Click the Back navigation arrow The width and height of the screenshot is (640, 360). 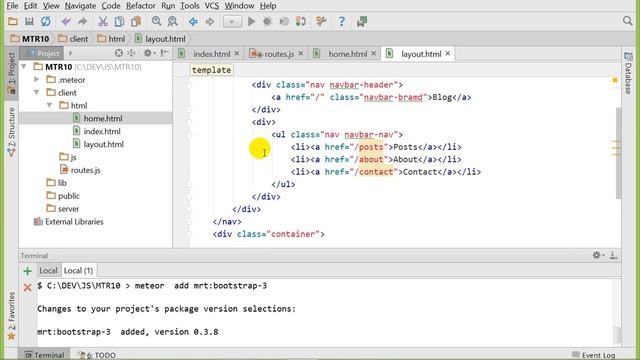click(x=193, y=21)
